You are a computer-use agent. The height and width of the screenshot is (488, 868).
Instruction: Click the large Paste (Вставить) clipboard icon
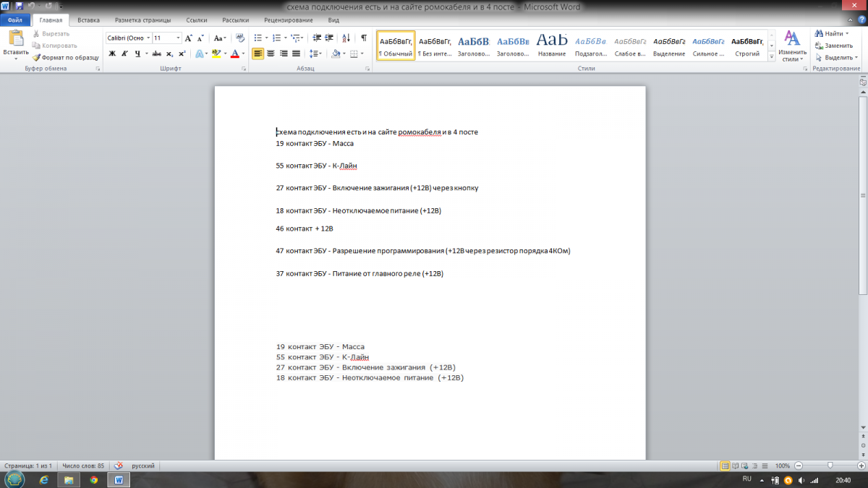15,38
